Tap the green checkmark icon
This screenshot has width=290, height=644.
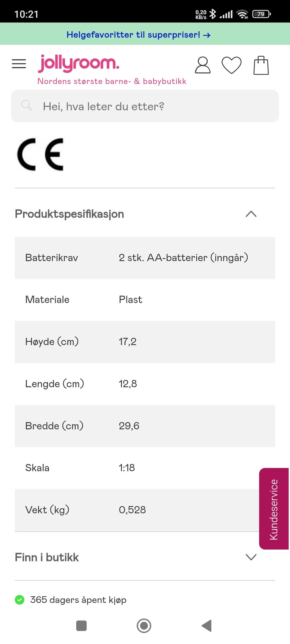pos(20,600)
